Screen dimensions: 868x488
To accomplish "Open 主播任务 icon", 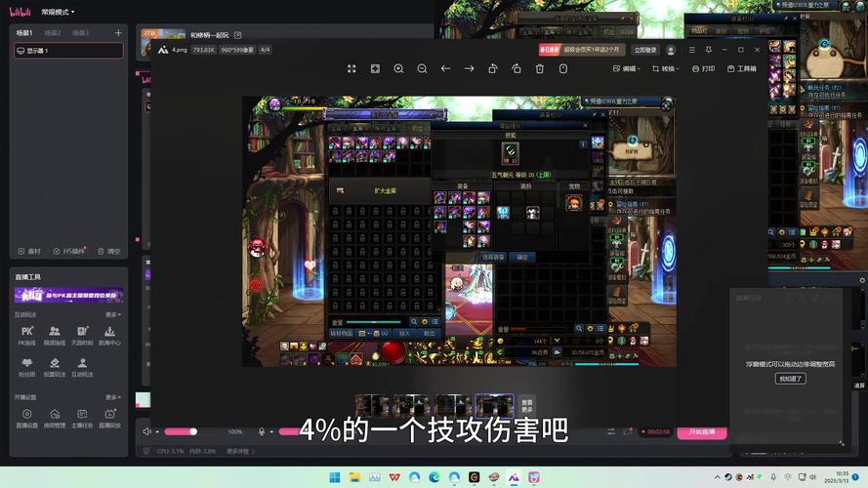I will [82, 419].
